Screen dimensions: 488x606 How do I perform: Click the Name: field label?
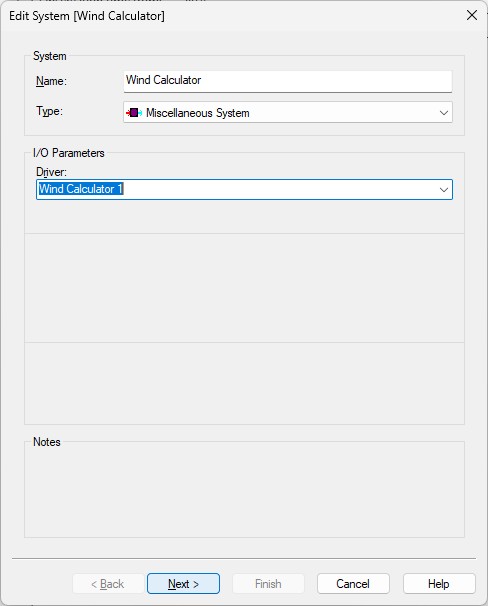(x=51, y=81)
